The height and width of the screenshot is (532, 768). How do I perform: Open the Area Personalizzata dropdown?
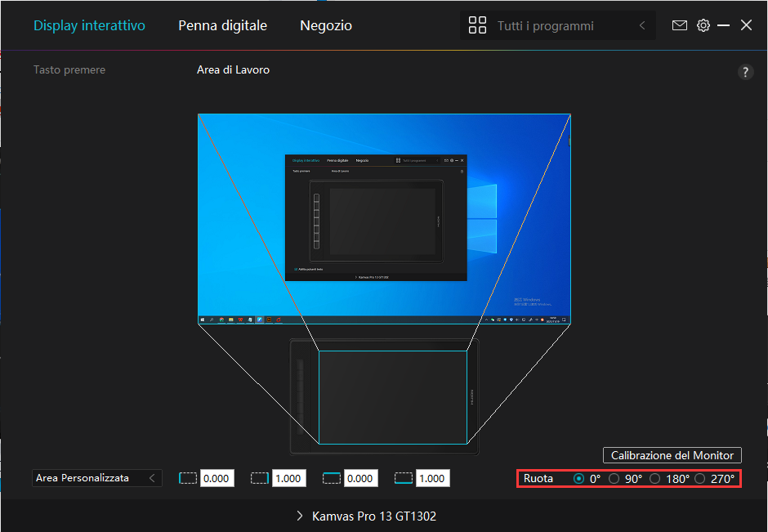click(x=96, y=478)
